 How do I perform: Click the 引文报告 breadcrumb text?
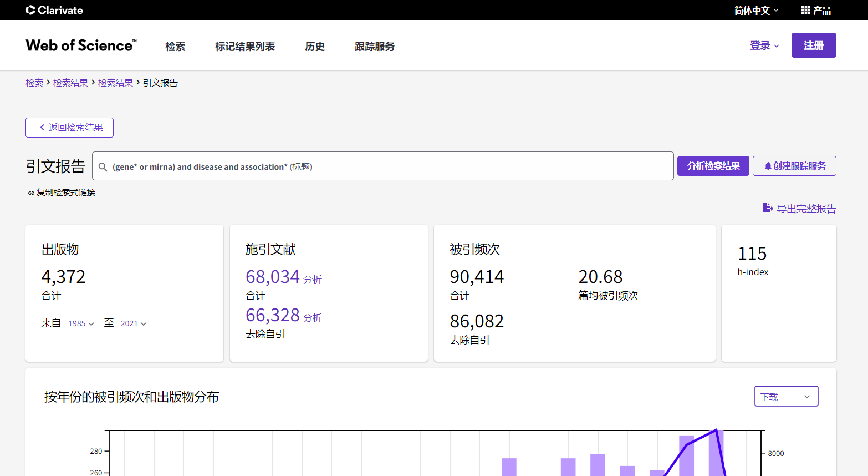tap(160, 83)
